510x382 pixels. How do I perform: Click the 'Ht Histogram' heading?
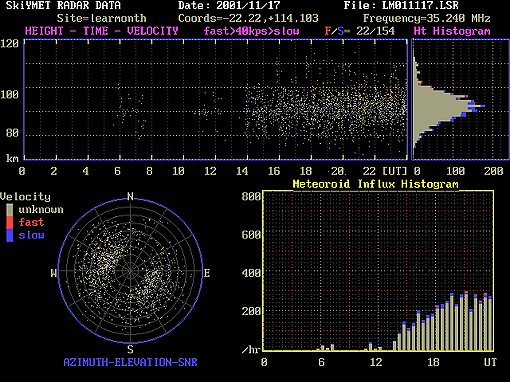coord(452,31)
